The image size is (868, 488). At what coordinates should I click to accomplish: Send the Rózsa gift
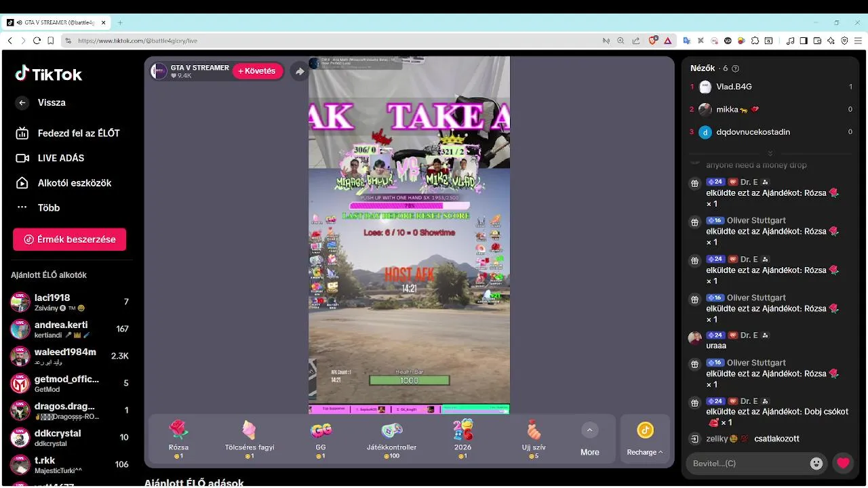(178, 439)
